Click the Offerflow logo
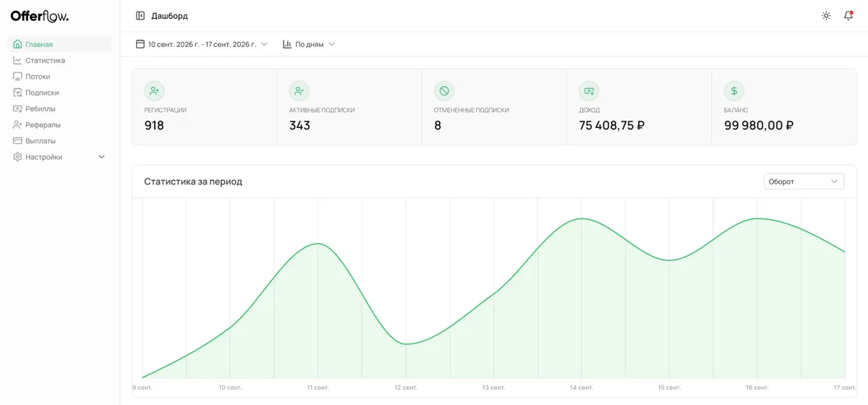The height and width of the screenshot is (405, 868). coord(39,16)
